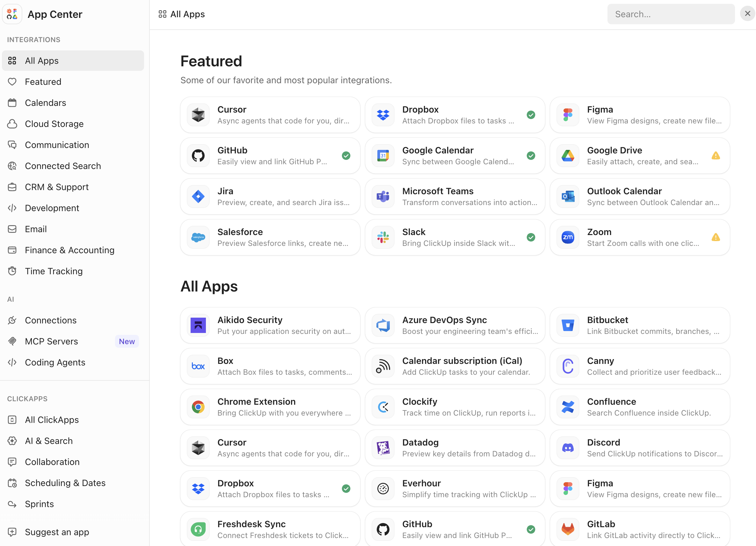This screenshot has height=546, width=756.
Task: Click the Box logo icon
Action: point(198,366)
